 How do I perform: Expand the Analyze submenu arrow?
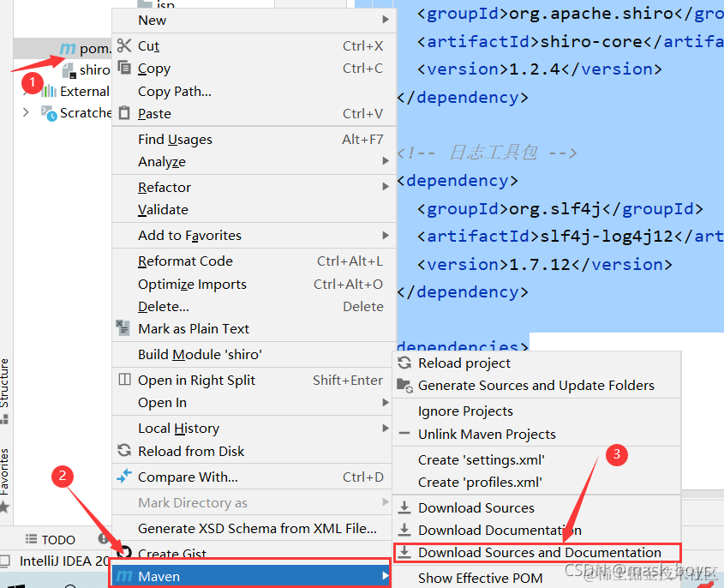[386, 161]
